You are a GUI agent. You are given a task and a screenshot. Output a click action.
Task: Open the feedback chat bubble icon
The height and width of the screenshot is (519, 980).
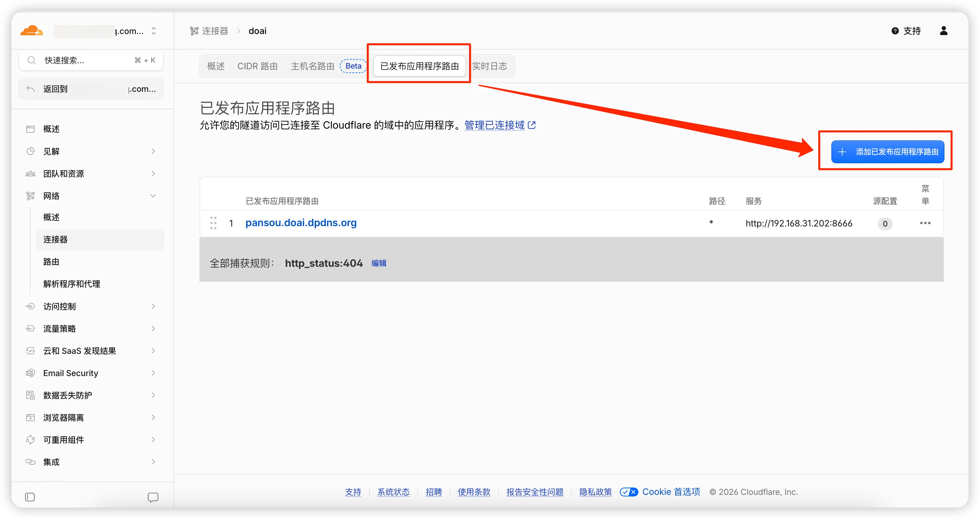(x=153, y=497)
